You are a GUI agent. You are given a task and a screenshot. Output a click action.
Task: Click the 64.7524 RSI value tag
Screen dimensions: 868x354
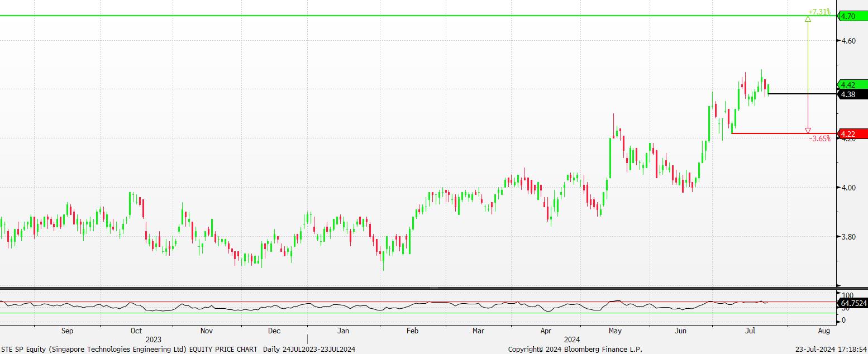853,303
